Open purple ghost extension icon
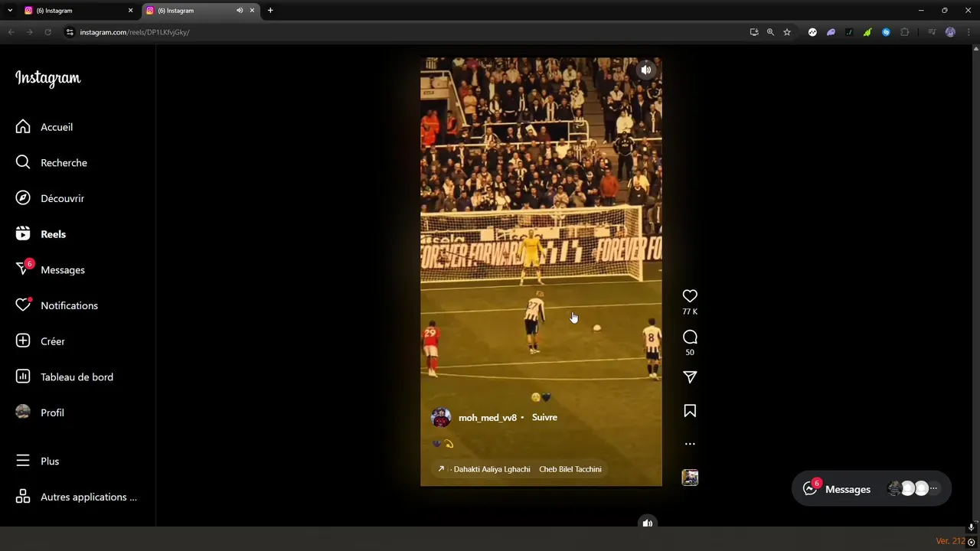This screenshot has height=551, width=980. point(831,32)
